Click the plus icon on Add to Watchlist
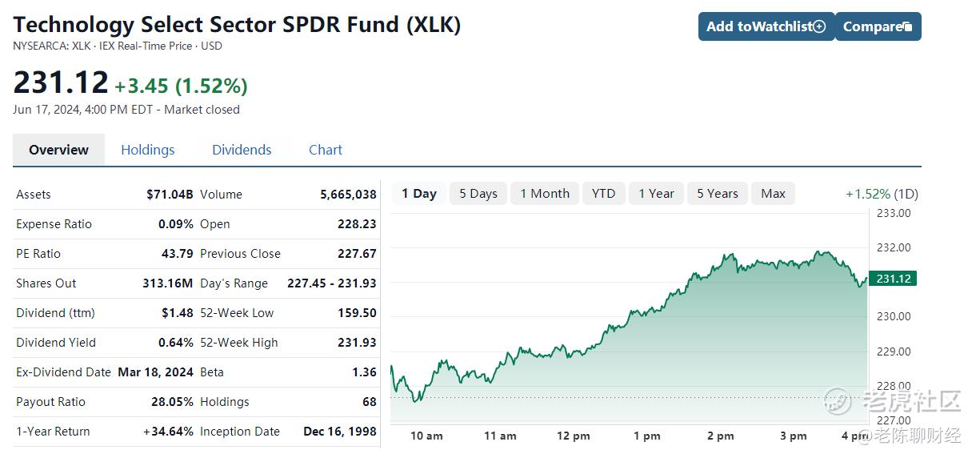Viewport: 980px width, 458px height. (x=819, y=26)
